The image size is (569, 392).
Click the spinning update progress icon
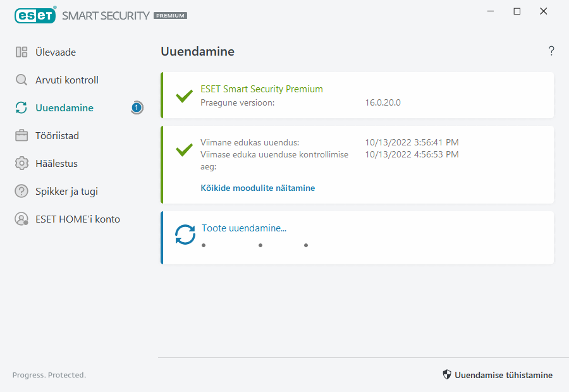pos(185,235)
